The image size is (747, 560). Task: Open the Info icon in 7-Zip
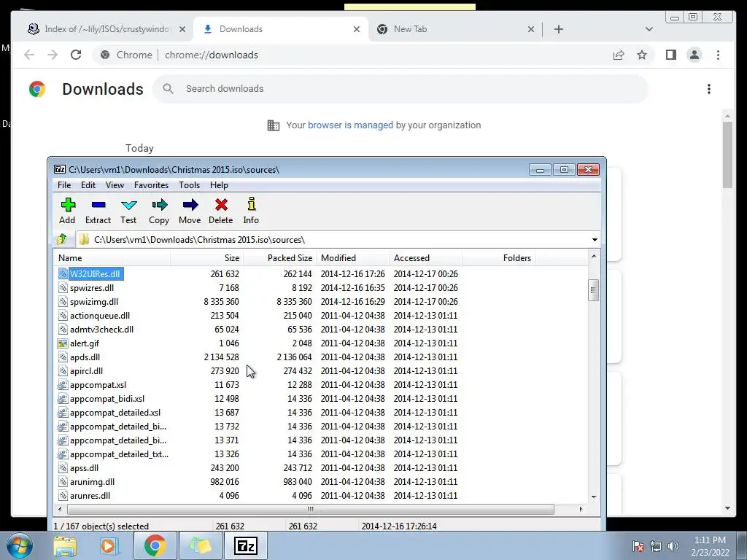[252, 204]
